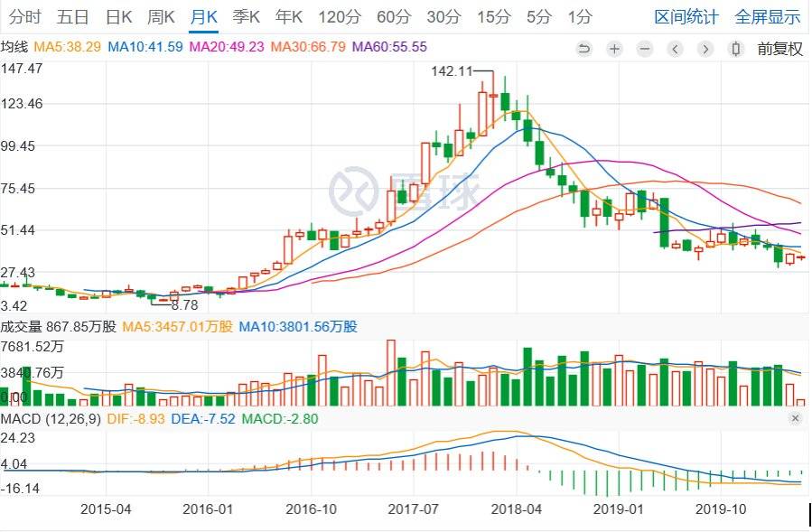Image resolution: width=812 pixels, height=532 pixels.
Task: Click the 区间统计 link
Action: [x=686, y=16]
